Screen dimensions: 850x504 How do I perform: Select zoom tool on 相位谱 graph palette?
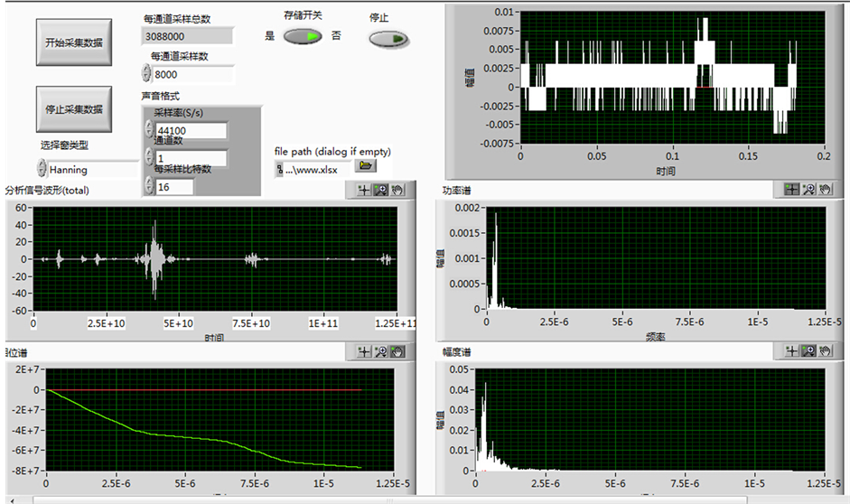point(381,350)
